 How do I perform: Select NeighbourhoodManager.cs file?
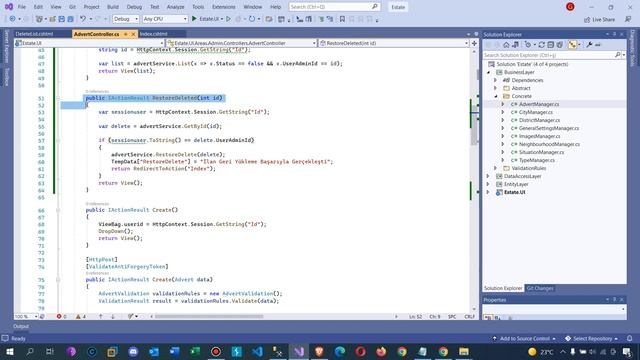[x=549, y=144]
